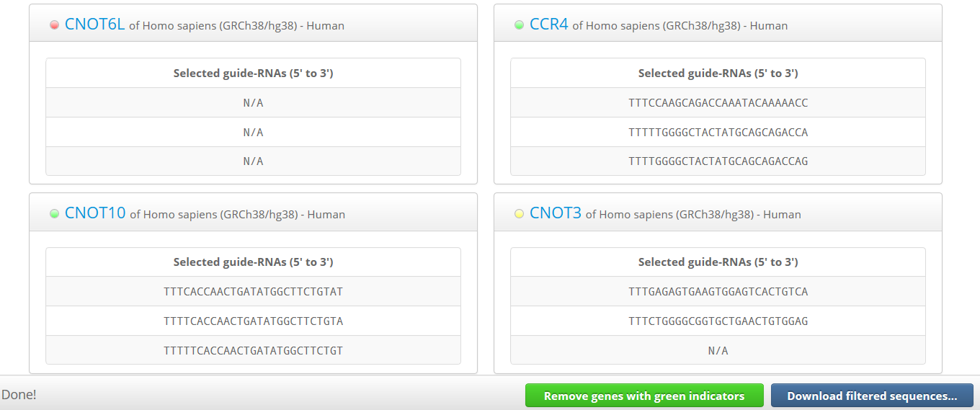Click first N/A row under CNOT6L
This screenshot has height=410, width=980.
pyautogui.click(x=253, y=103)
